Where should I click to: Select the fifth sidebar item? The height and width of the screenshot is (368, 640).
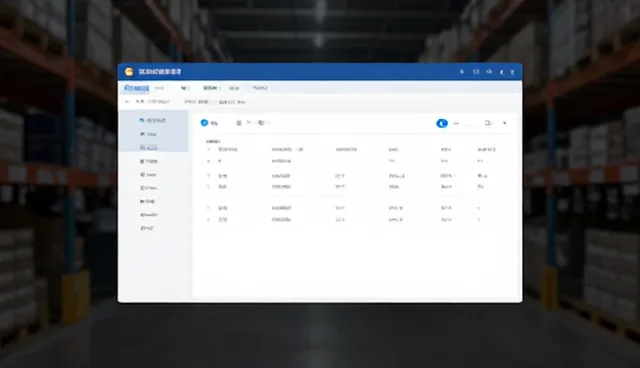click(x=148, y=175)
